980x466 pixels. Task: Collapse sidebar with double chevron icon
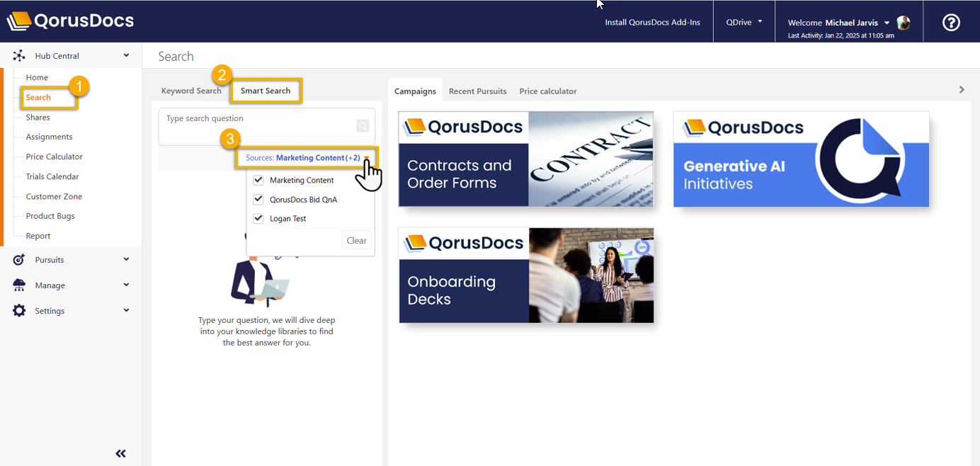(x=120, y=454)
